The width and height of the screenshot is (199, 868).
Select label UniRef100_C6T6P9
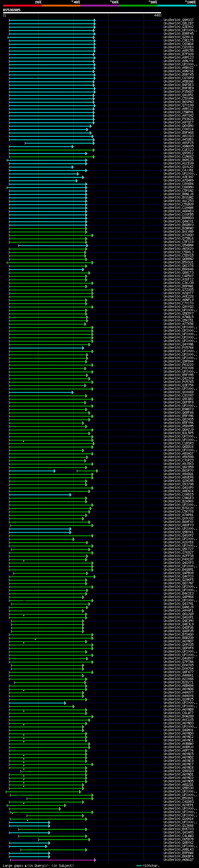tap(179, 78)
